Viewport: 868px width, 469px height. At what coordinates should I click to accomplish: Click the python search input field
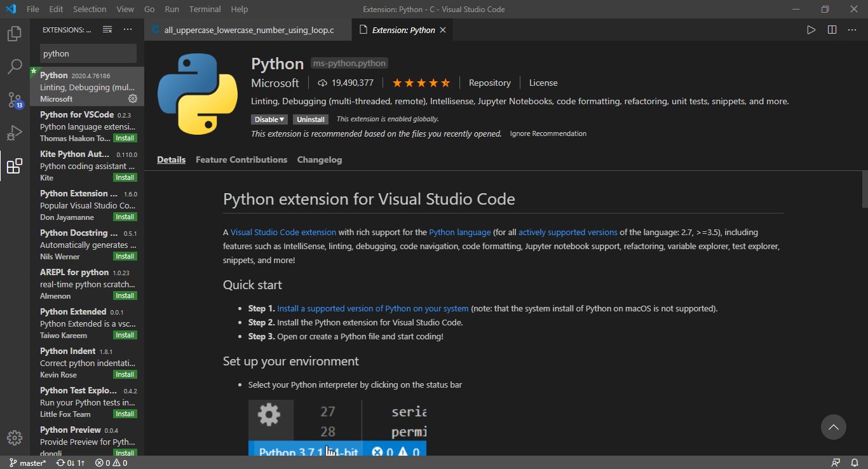click(x=88, y=53)
